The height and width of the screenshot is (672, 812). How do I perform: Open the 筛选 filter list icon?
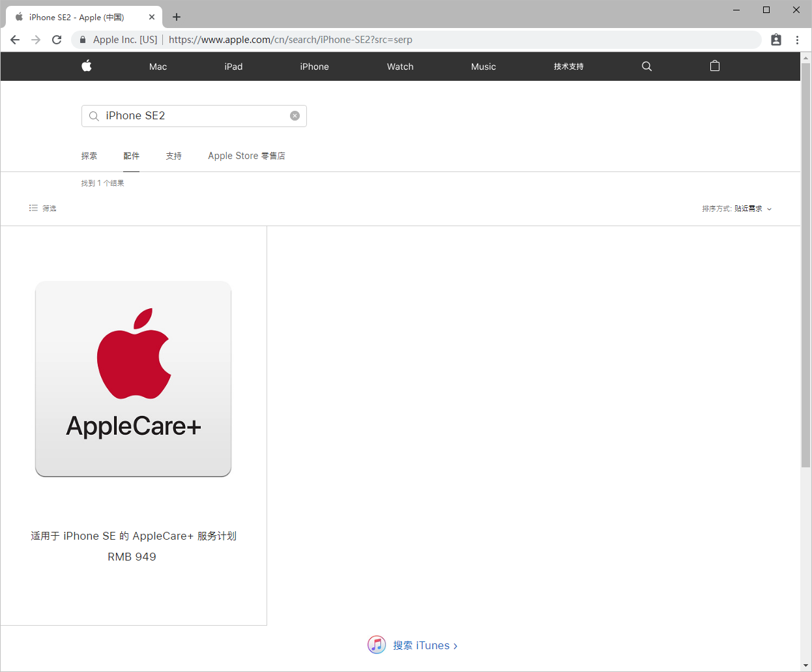(33, 207)
